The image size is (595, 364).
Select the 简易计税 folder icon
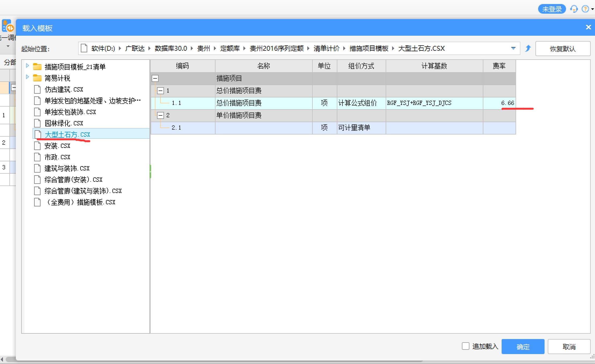click(x=37, y=78)
